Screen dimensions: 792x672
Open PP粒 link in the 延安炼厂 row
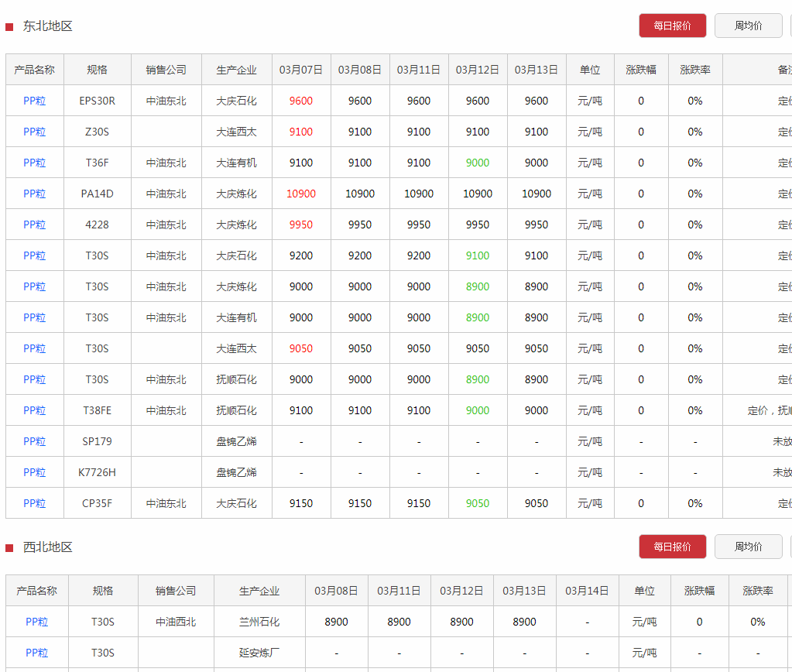tap(37, 653)
